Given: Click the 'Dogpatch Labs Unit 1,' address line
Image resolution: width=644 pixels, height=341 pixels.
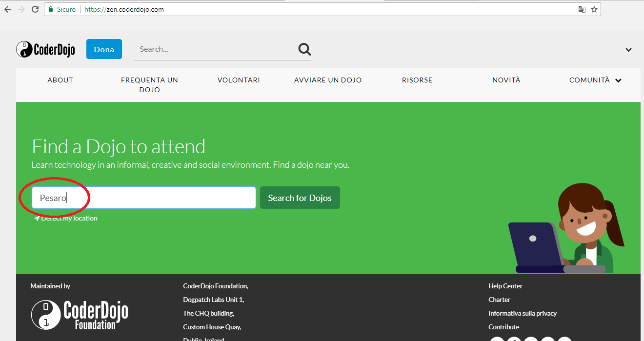Looking at the screenshot, I should coord(214,300).
